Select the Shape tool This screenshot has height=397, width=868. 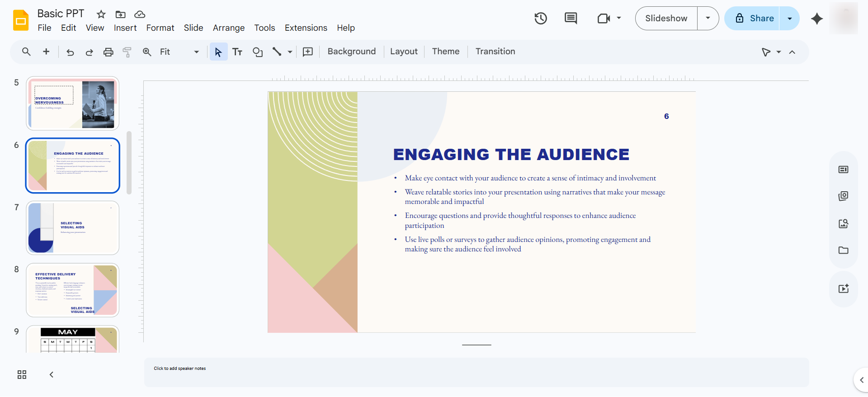click(258, 52)
